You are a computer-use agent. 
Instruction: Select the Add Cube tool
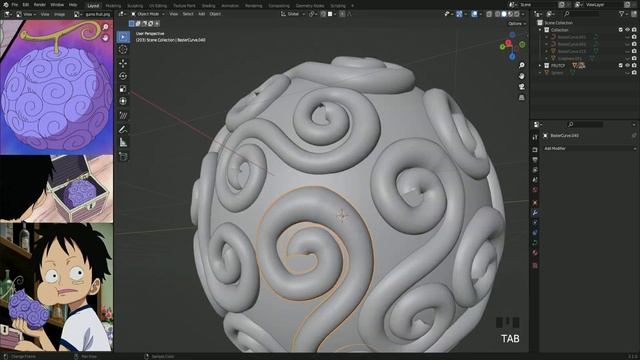point(123,156)
